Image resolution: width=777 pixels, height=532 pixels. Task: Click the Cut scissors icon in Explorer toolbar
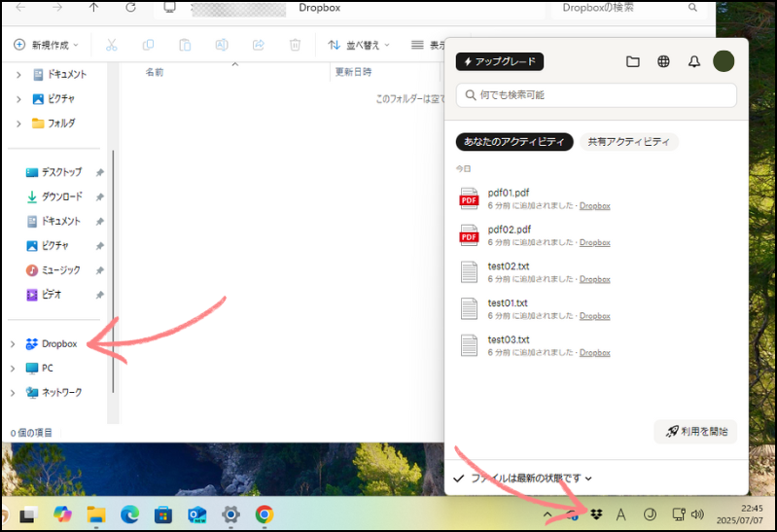pos(112,45)
